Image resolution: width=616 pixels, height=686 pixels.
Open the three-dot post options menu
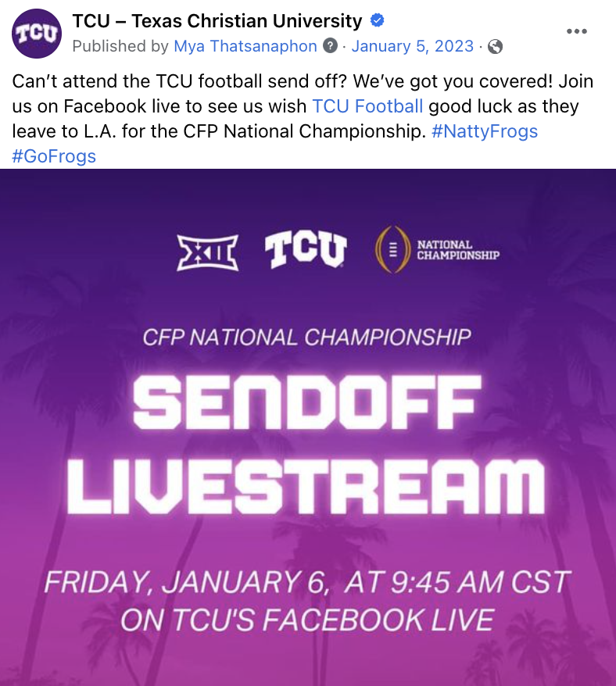point(576,31)
